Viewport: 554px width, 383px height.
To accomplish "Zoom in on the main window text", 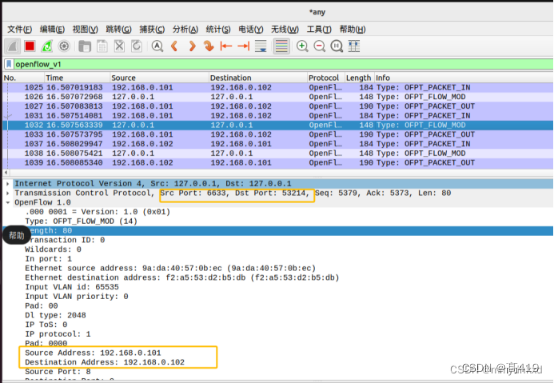I will pos(302,46).
